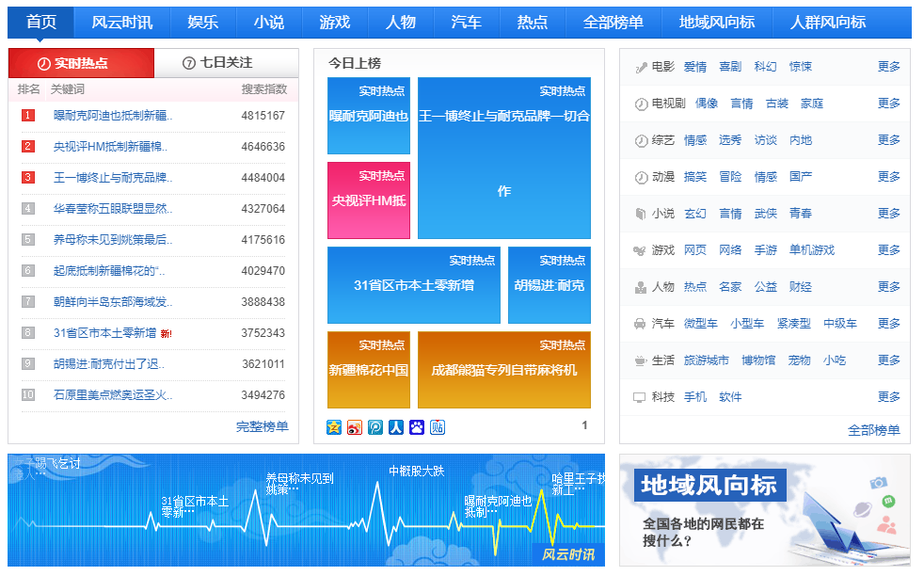Click the Baidu paw share icon
The height and width of the screenshot is (576, 924).
(x=416, y=428)
